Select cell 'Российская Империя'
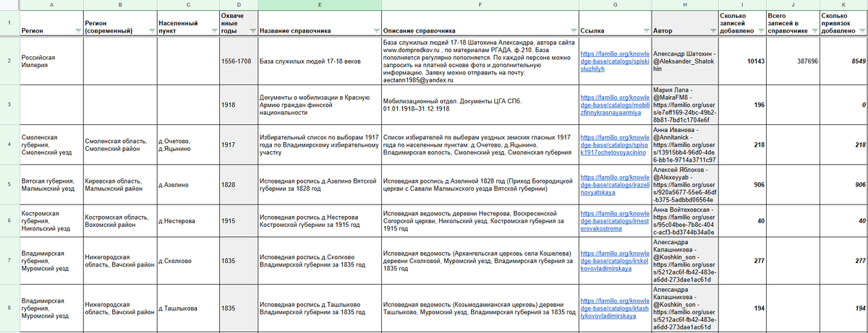 pos(50,61)
